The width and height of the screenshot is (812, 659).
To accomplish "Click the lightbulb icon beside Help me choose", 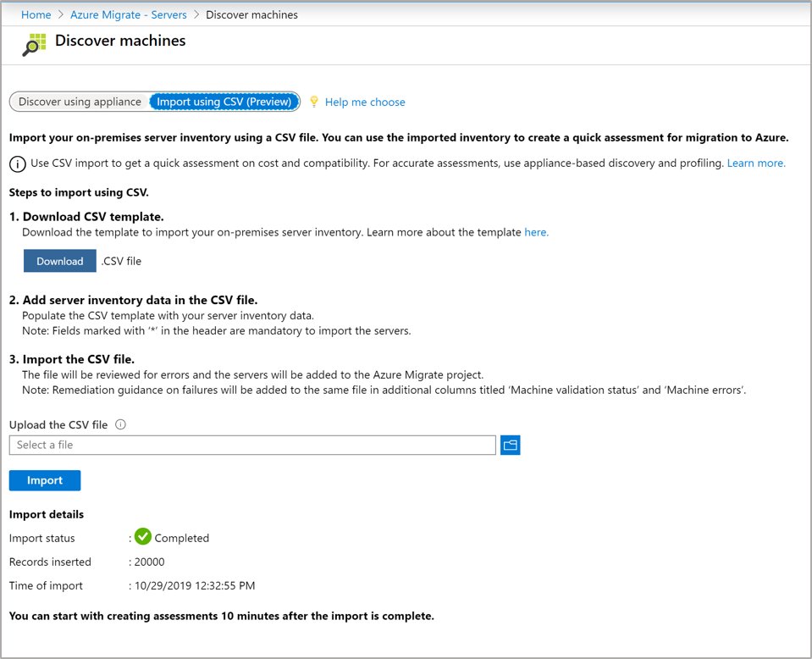I will tap(314, 102).
